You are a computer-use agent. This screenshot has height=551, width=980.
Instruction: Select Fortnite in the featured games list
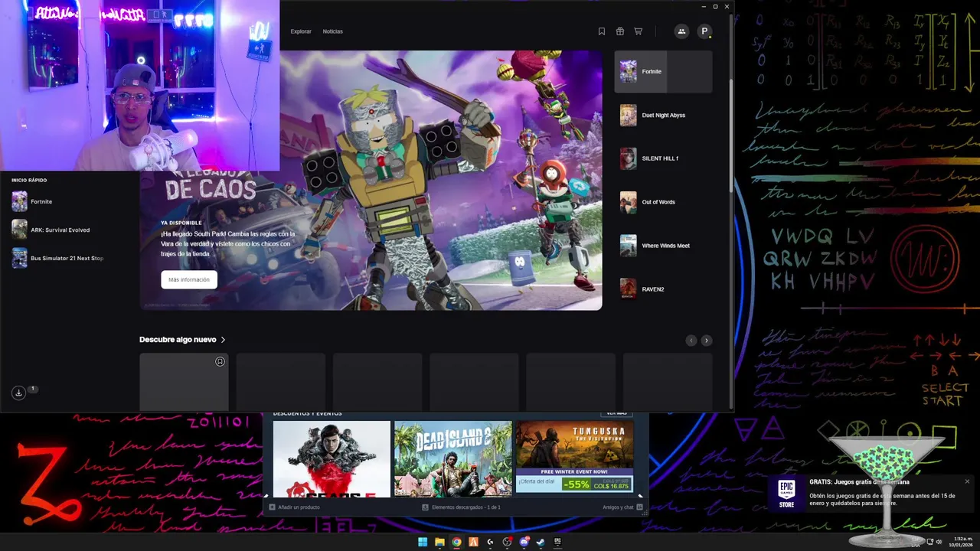pyautogui.click(x=663, y=71)
